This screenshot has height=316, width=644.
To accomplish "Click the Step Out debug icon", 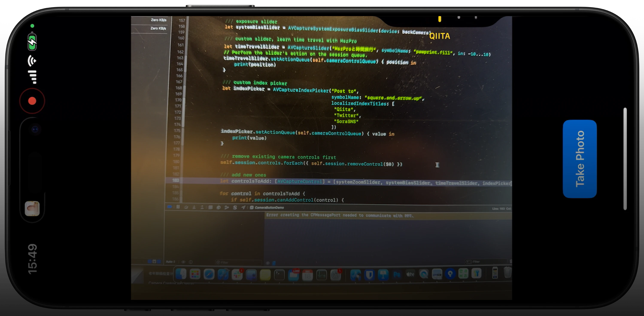I will [202, 207].
